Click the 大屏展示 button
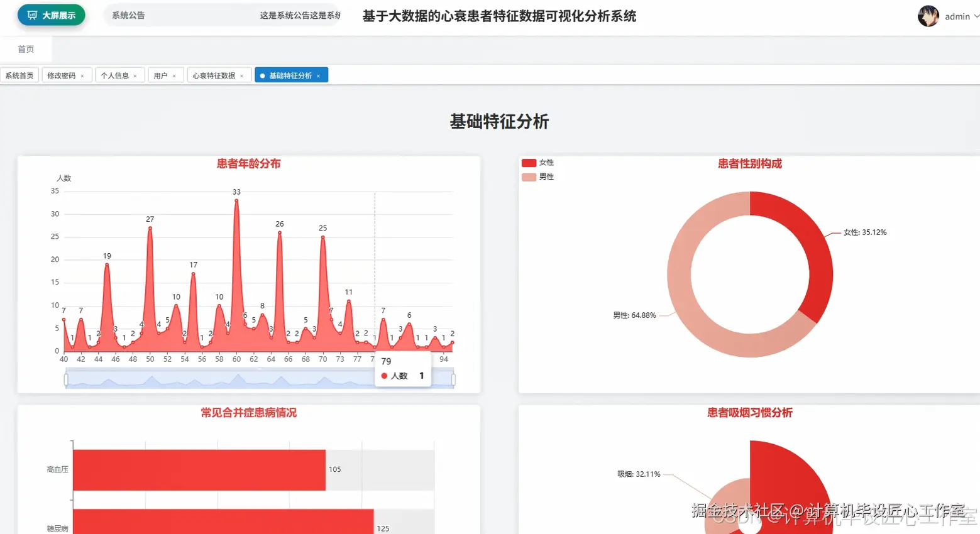980x534 pixels. click(51, 15)
